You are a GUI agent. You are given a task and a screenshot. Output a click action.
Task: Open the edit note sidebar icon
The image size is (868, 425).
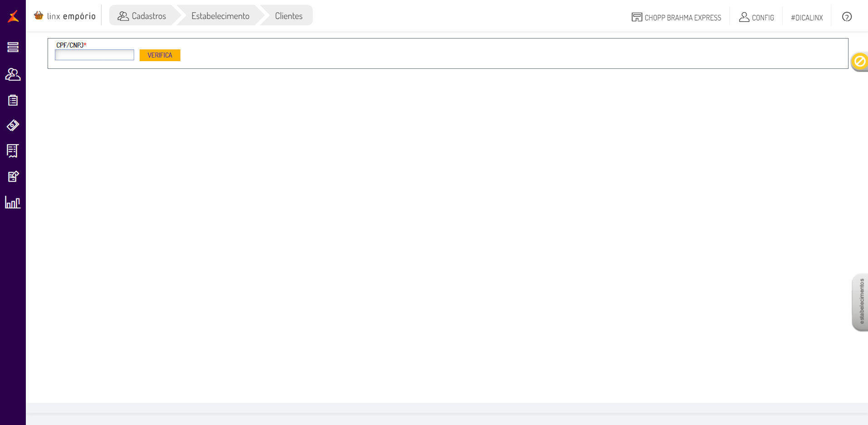point(13,176)
